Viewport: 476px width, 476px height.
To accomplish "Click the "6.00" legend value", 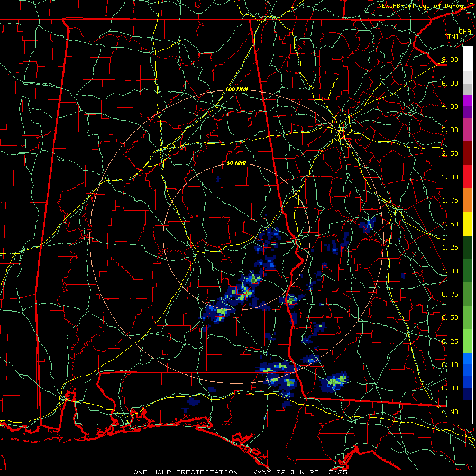I will [450, 83].
